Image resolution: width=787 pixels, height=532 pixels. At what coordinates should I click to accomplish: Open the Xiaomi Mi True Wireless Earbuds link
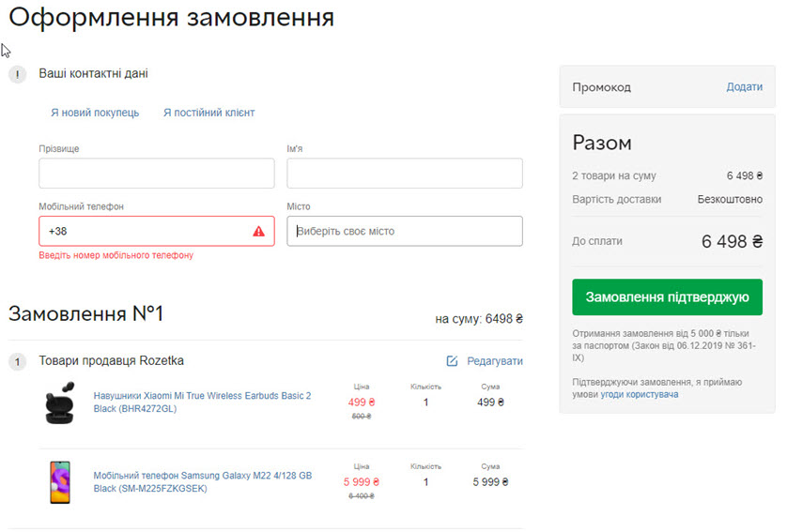click(202, 403)
